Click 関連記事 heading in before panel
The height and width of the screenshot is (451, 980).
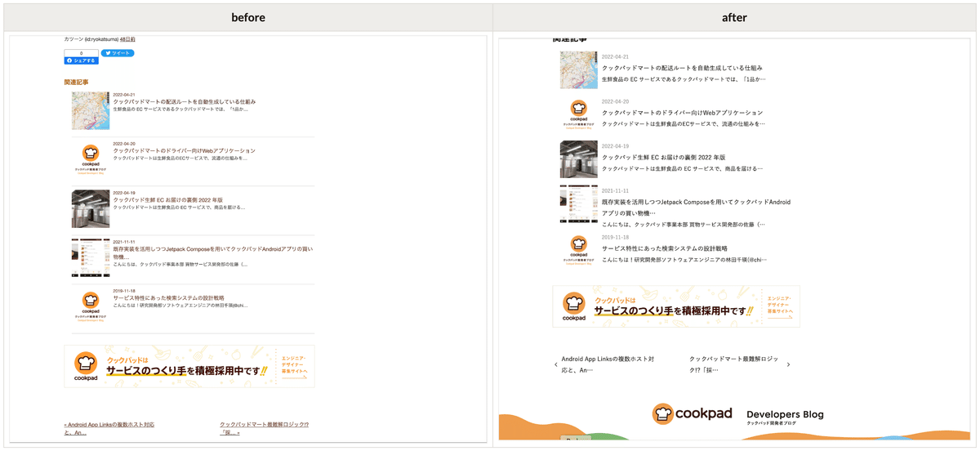[77, 83]
